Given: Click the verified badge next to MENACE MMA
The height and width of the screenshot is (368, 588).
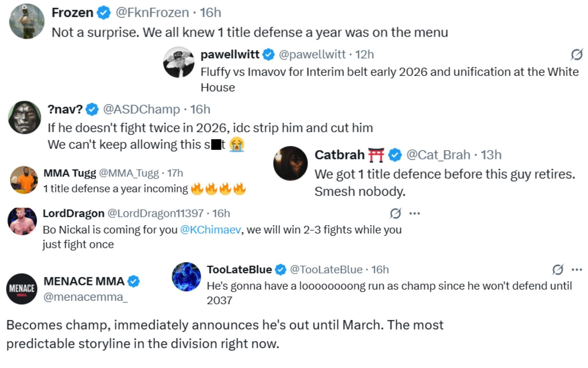Looking at the screenshot, I should 134,281.
